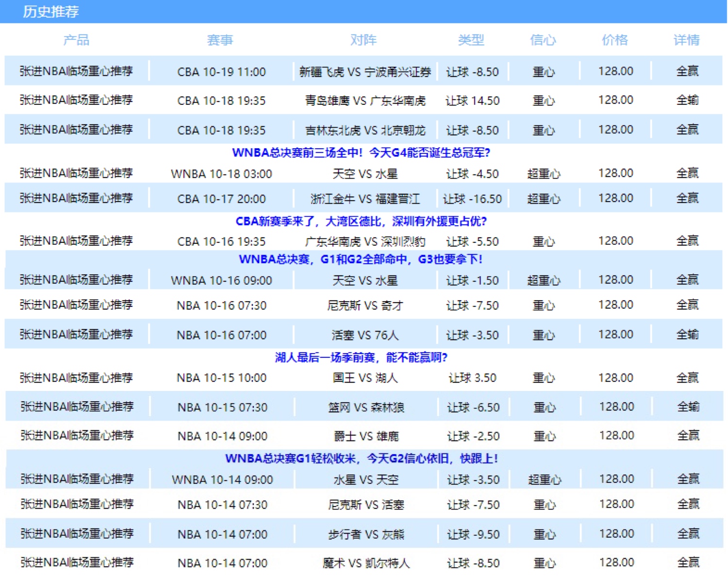
Task: Click 全赢 result for 魔术 VS 凯尔特人
Action: coord(688,562)
